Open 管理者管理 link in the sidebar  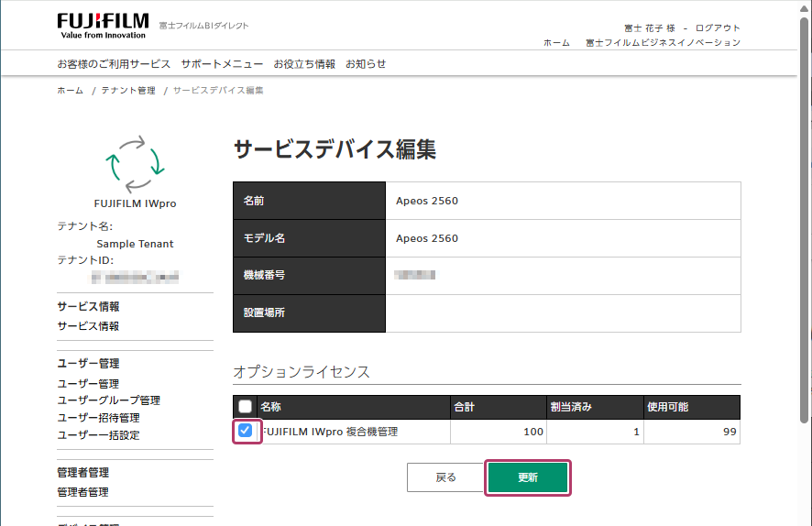(82, 492)
